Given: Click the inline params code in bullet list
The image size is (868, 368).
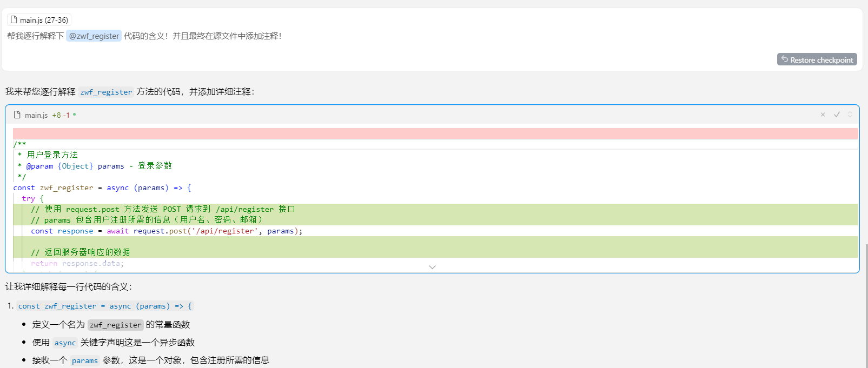Looking at the screenshot, I should click(x=85, y=360).
